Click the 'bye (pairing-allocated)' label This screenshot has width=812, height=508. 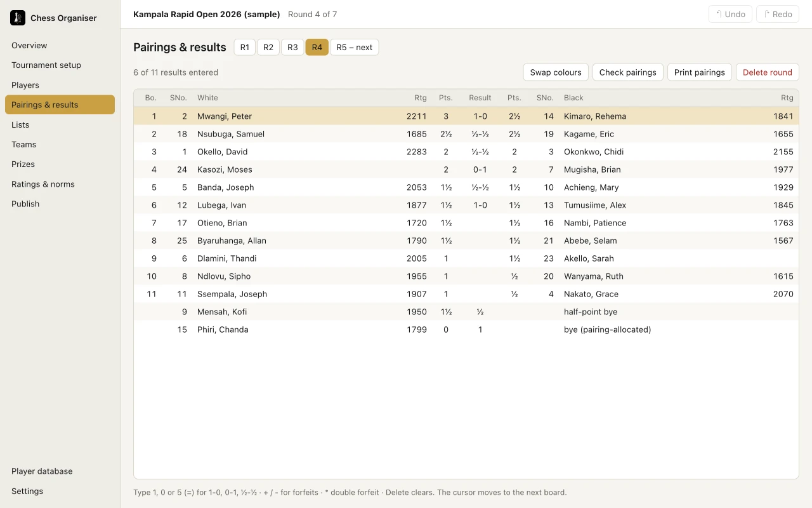coord(608,330)
